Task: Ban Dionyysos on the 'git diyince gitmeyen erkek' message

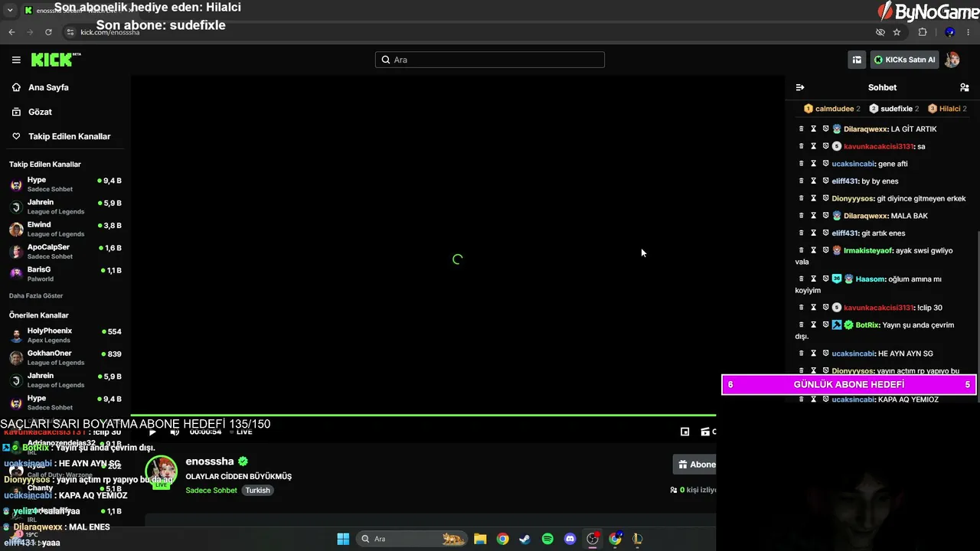Action: pyautogui.click(x=826, y=198)
